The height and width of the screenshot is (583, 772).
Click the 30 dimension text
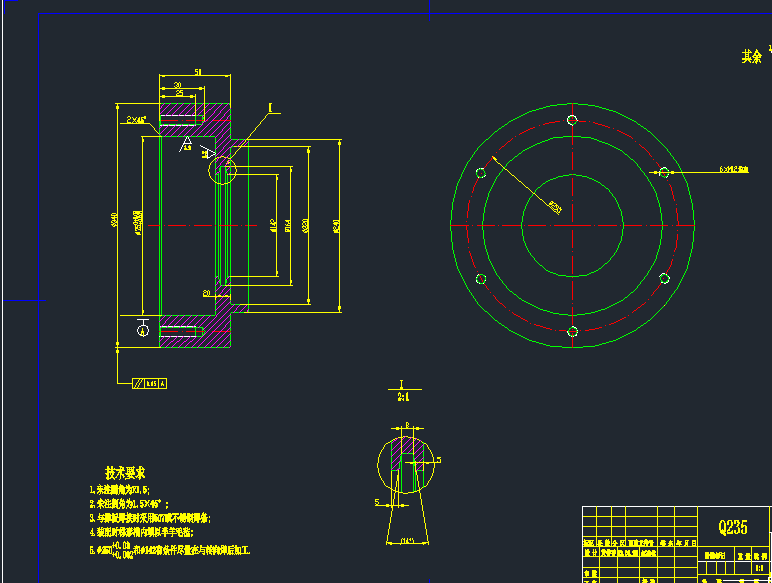pyautogui.click(x=177, y=85)
